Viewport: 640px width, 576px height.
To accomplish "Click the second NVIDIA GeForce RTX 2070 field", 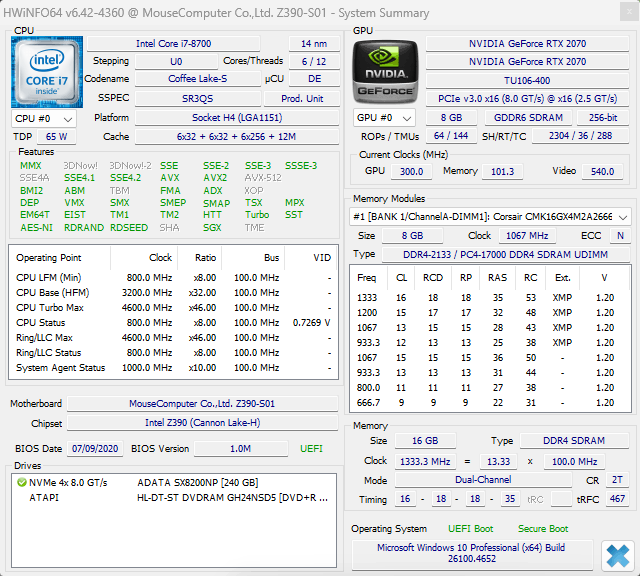I will [527, 62].
